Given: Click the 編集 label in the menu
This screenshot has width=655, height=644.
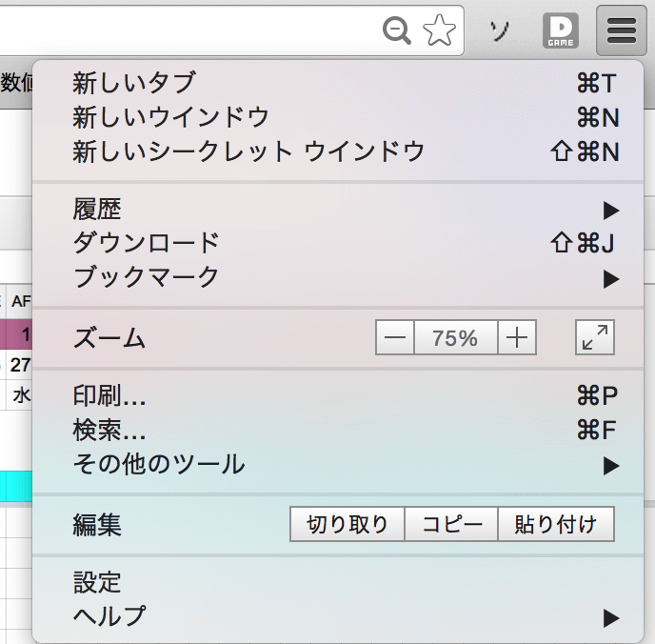Looking at the screenshot, I should point(97,525).
